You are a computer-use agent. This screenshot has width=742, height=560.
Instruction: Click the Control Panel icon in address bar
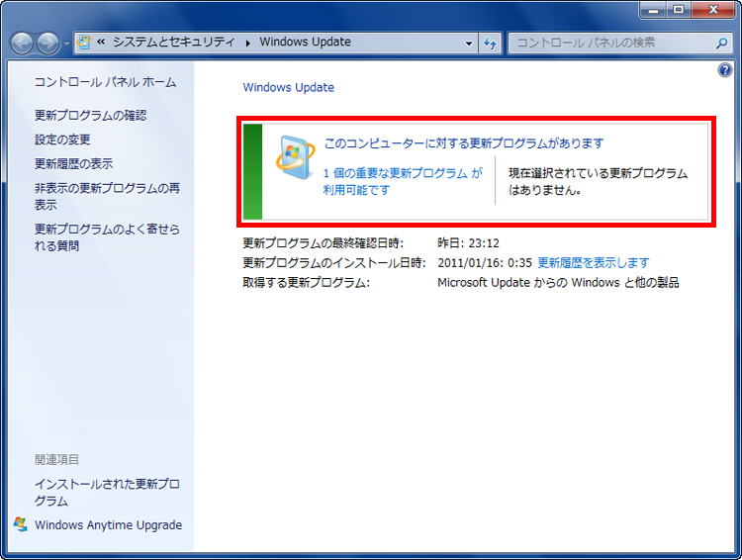tap(84, 43)
